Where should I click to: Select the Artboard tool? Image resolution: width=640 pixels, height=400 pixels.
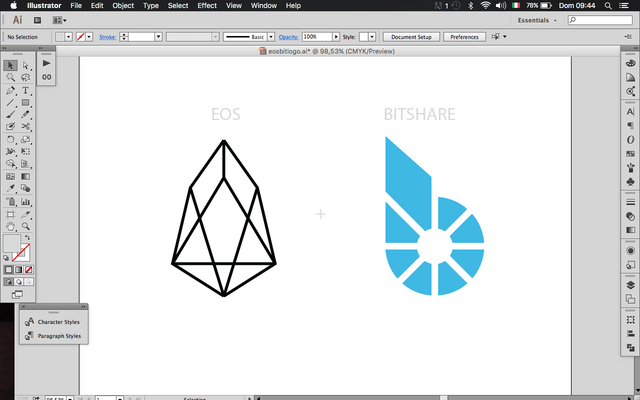tap(11, 214)
